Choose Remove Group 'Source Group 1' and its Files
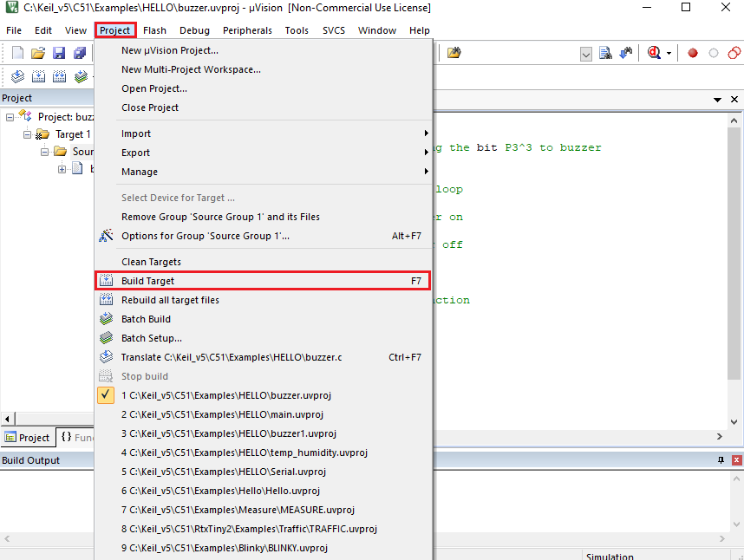The width and height of the screenshot is (744, 560). [x=264, y=217]
